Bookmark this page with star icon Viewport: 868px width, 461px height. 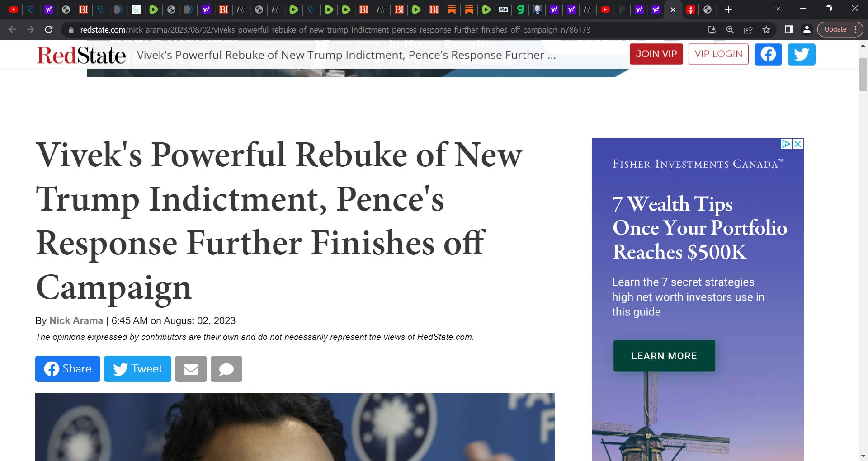pos(766,29)
